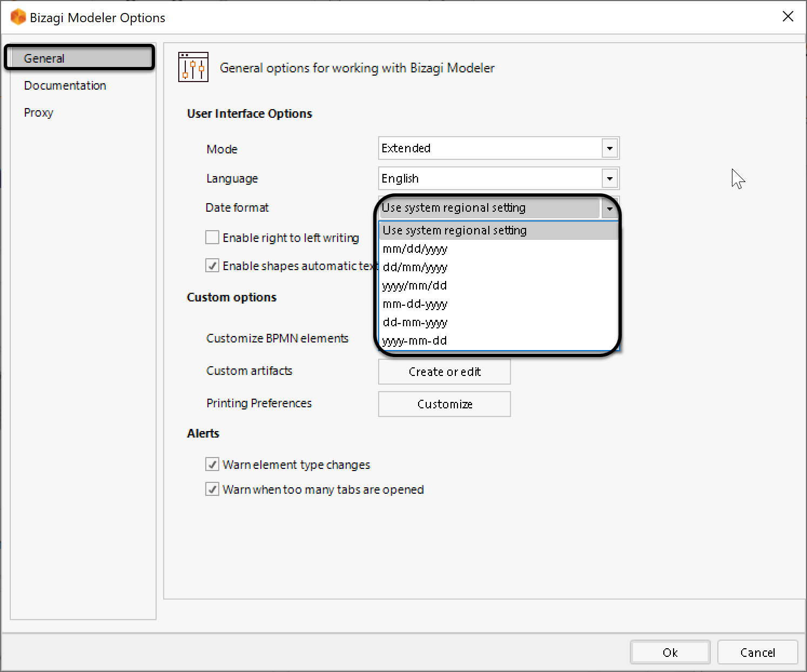The image size is (807, 672).
Task: Click the Bizagi Modeler logo icon
Action: [18, 17]
